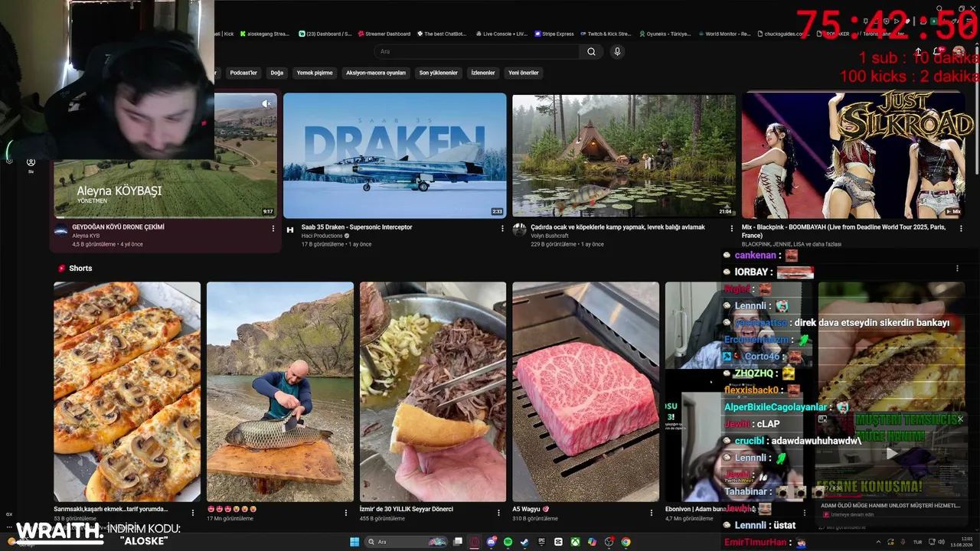Select the Son yüklenenler filter chip
The height and width of the screenshot is (551, 980).
point(439,73)
